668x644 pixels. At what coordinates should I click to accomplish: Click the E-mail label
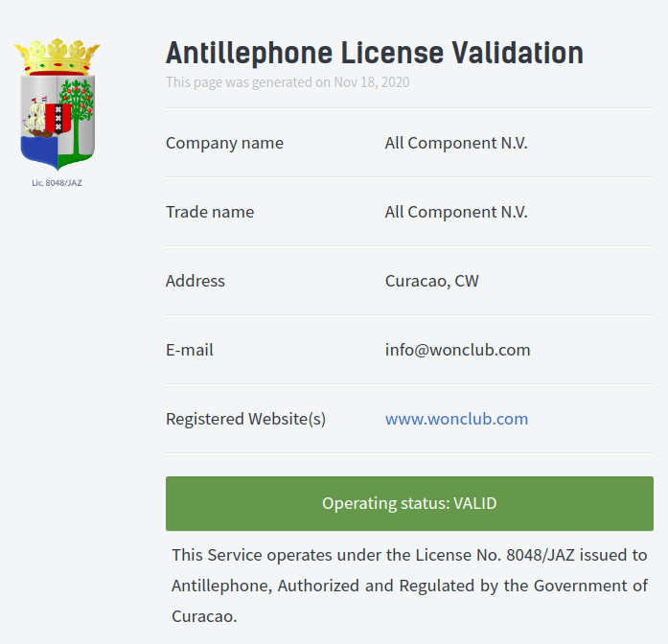tap(190, 350)
